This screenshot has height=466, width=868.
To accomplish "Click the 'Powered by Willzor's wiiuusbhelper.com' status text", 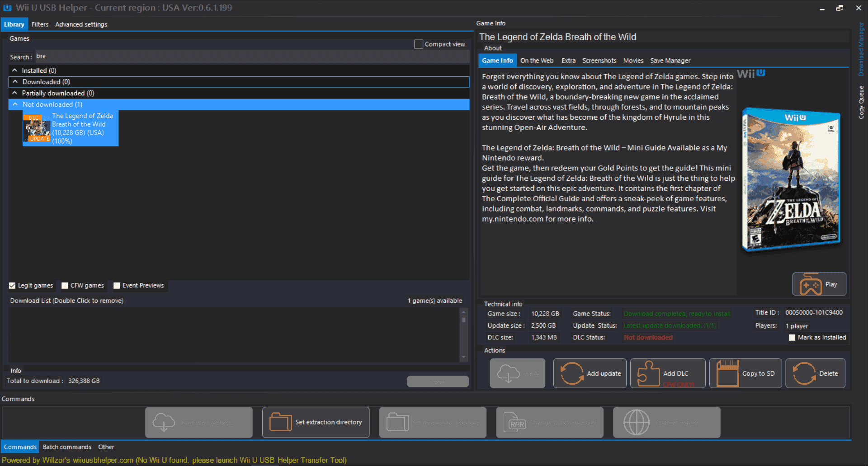I will (x=68, y=460).
